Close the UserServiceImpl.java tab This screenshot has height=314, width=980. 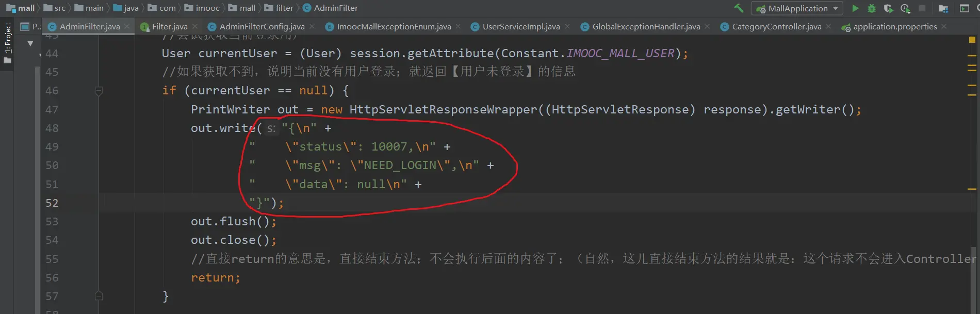click(567, 26)
